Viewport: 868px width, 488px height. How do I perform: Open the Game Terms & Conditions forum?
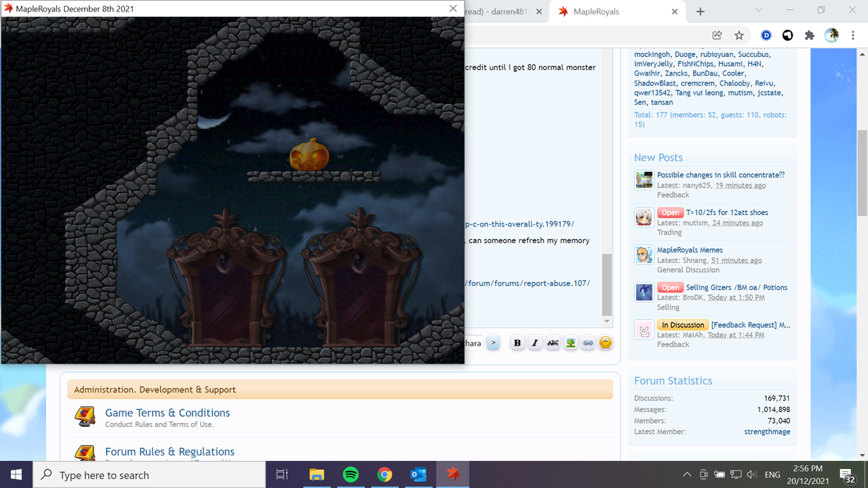click(167, 413)
